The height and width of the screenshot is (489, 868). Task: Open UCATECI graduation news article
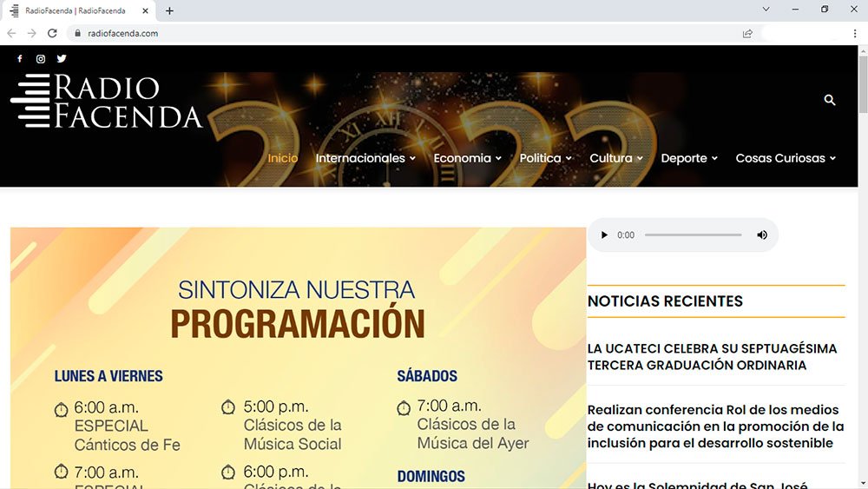pyautogui.click(x=712, y=357)
